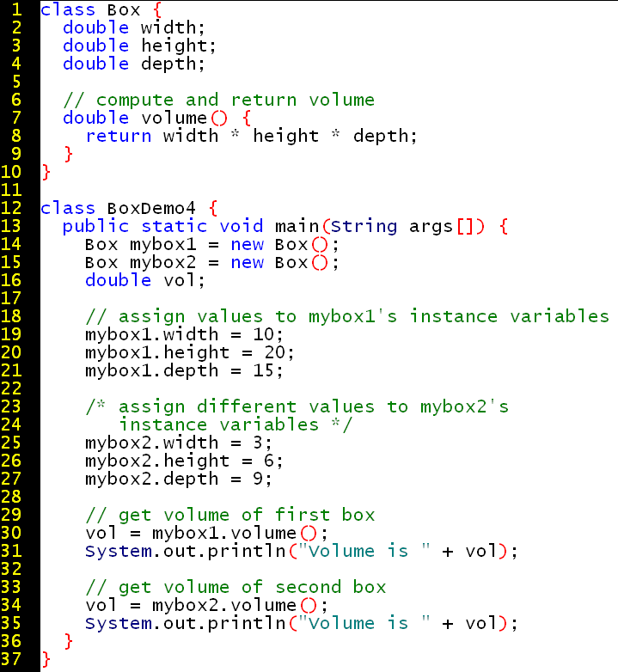Click 'mybox2.height = 6;' assignment
Screen dimensions: 618x672
[184, 461]
